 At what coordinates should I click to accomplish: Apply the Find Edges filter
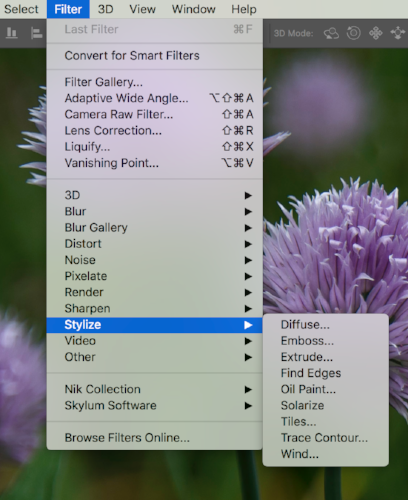click(326, 373)
